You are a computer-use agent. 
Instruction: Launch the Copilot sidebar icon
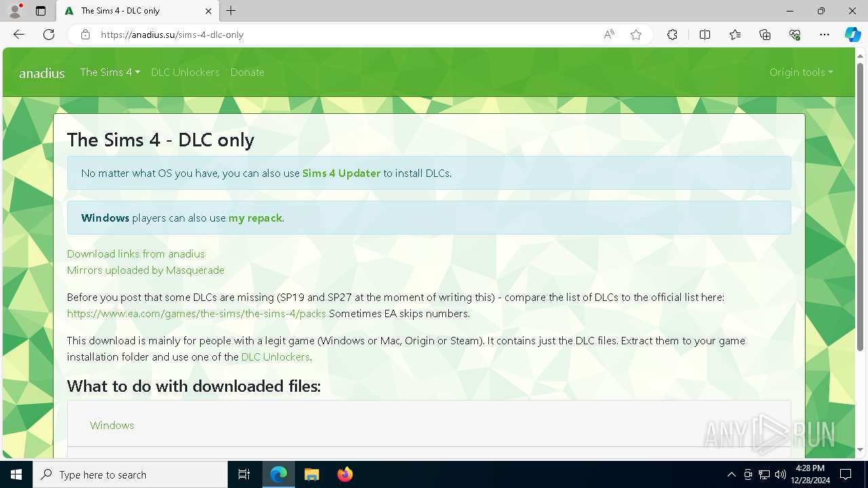pyautogui.click(x=852, y=35)
